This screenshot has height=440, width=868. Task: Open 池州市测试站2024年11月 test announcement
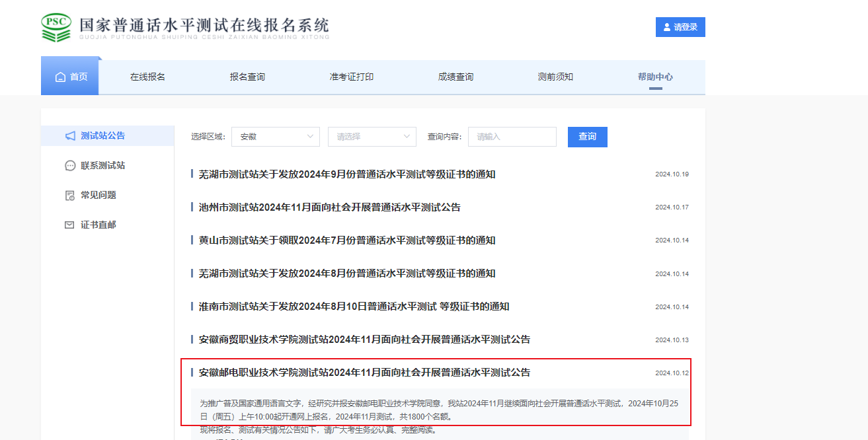pos(329,207)
